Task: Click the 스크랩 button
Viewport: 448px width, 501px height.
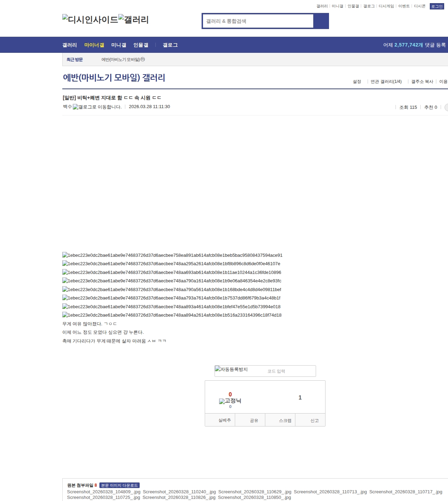Action: pos(280,420)
